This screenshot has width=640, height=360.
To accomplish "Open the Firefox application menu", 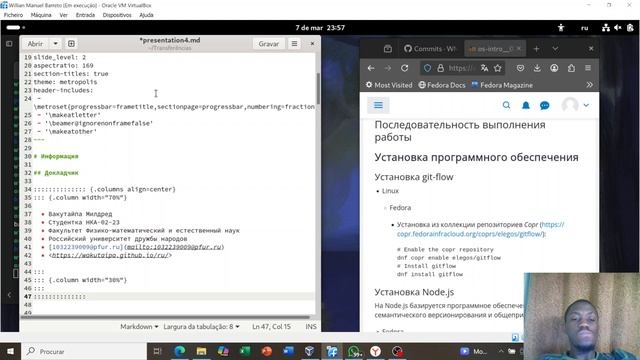I will click(x=588, y=68).
